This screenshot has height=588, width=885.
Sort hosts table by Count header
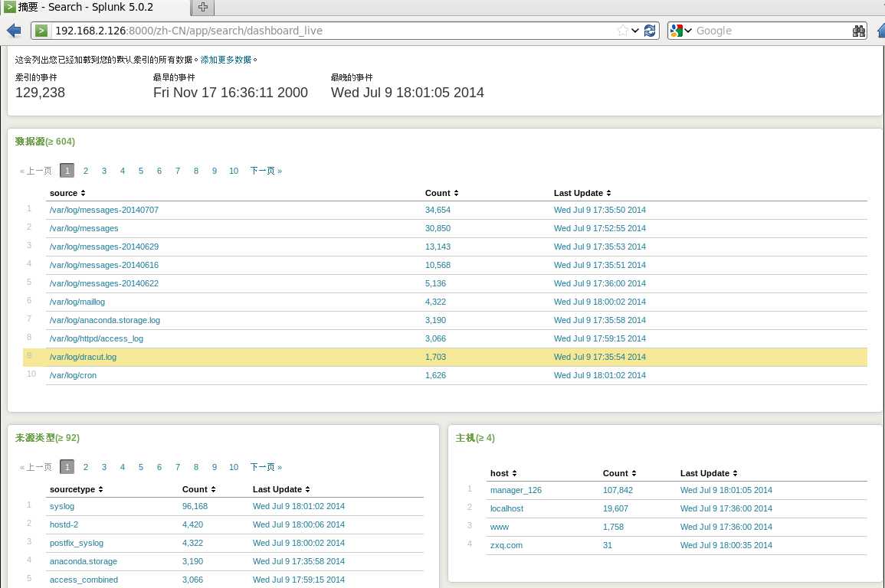tap(619, 473)
